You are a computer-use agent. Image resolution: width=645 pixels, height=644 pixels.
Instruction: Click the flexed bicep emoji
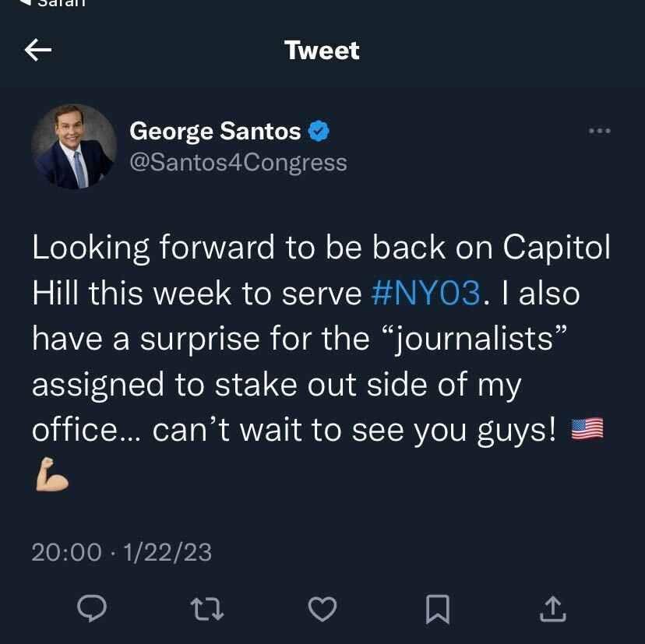tap(51, 477)
